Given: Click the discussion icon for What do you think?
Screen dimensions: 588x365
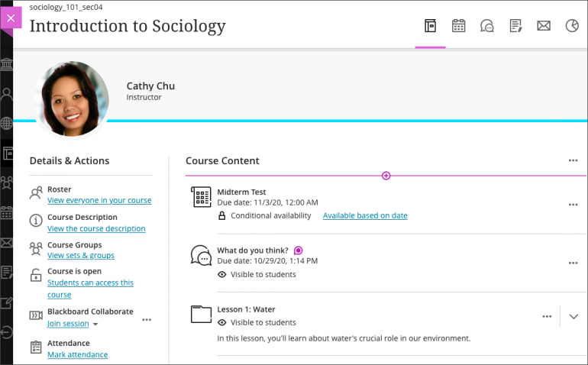Looking at the screenshot, I should pos(201,256).
